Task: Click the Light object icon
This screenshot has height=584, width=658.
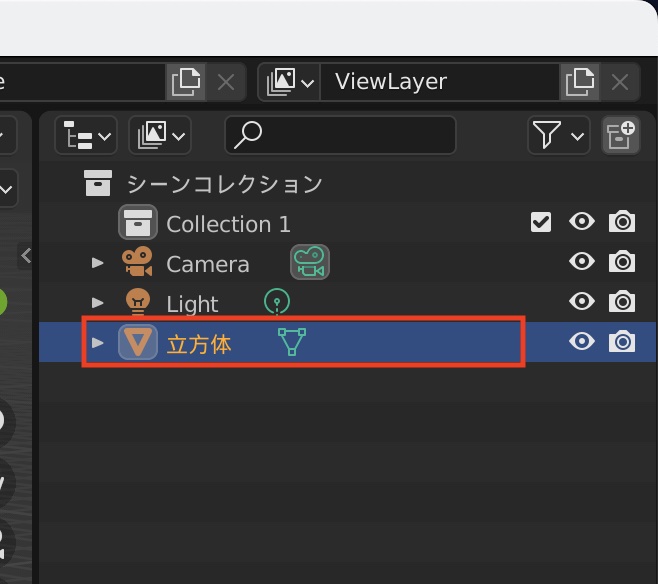Action: [x=137, y=302]
